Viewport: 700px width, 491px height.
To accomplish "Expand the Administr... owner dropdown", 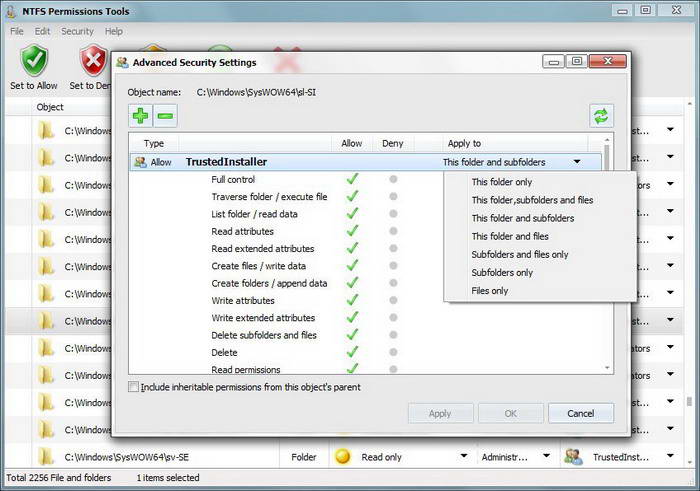I will [x=546, y=456].
